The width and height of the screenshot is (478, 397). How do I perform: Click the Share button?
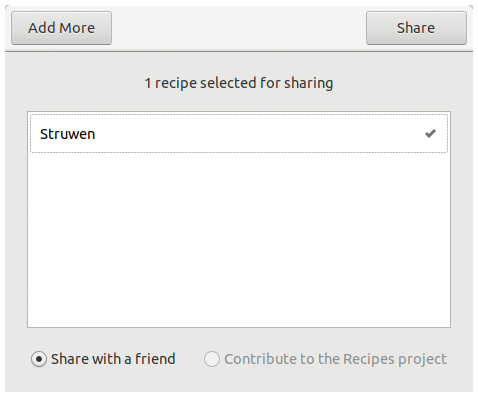point(416,28)
